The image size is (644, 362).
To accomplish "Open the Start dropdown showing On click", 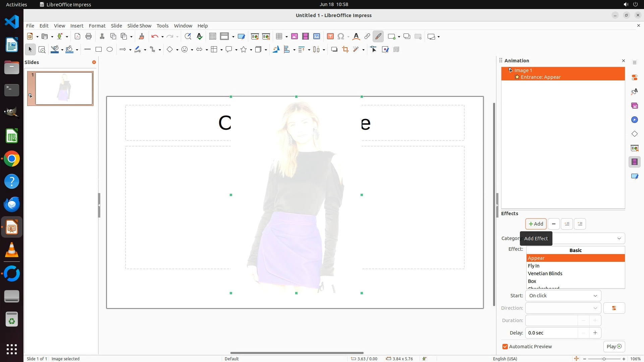I will tap(563, 296).
